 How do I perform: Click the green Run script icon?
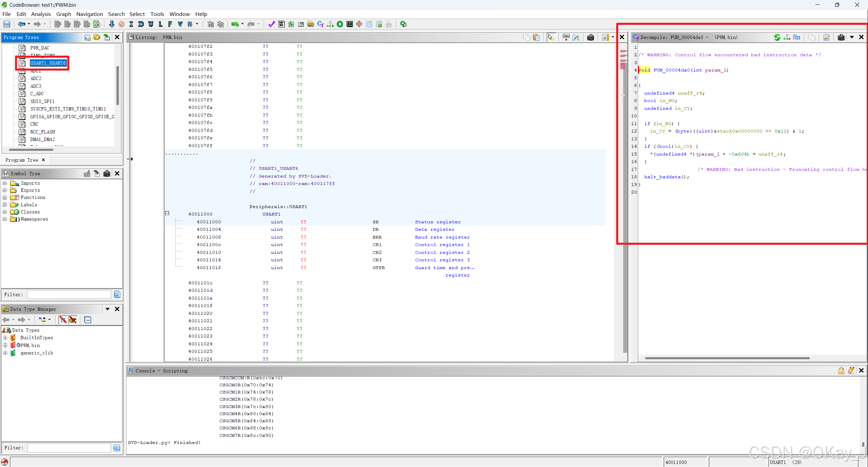click(x=340, y=24)
